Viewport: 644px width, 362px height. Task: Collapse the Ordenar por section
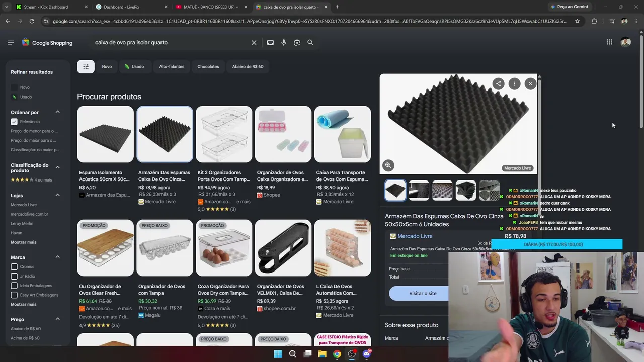57,112
